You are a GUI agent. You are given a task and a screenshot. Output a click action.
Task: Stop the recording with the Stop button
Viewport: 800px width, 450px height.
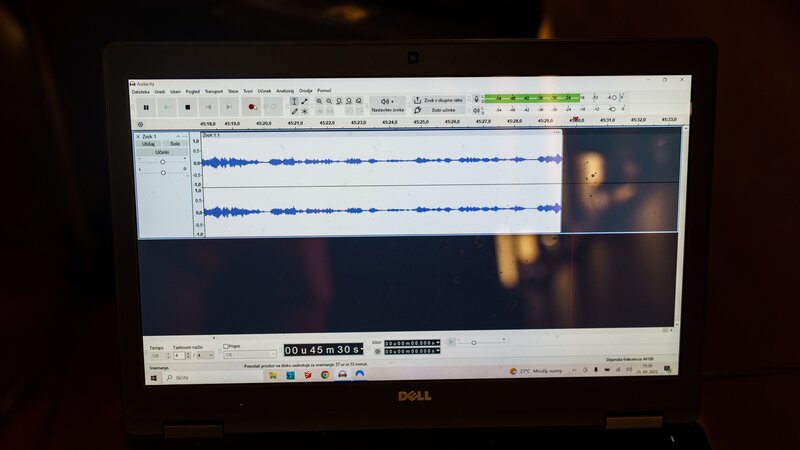point(187,107)
